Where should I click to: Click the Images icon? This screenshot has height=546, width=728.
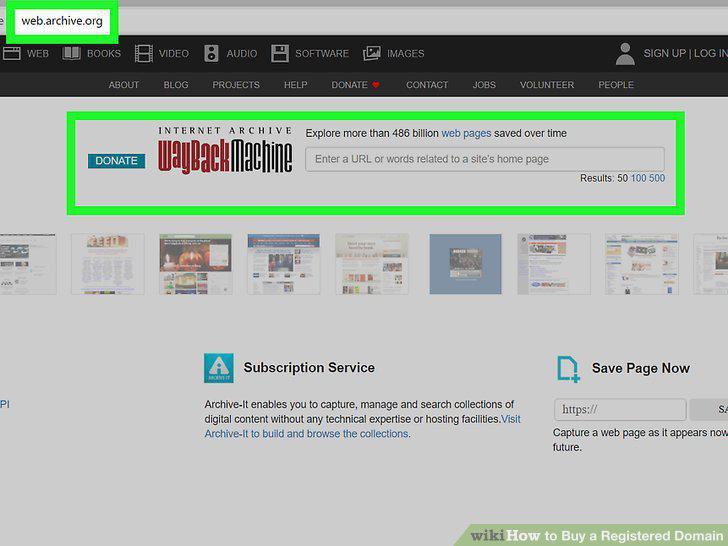tap(372, 53)
